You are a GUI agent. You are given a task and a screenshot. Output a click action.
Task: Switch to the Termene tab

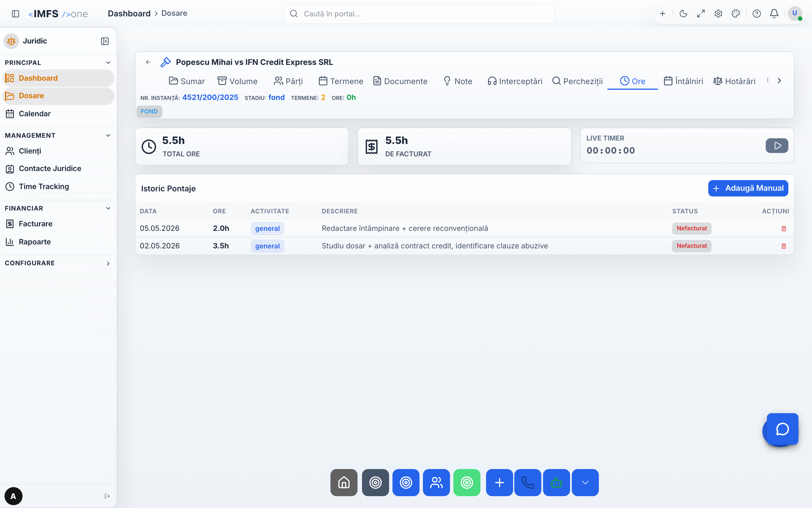pyautogui.click(x=341, y=81)
